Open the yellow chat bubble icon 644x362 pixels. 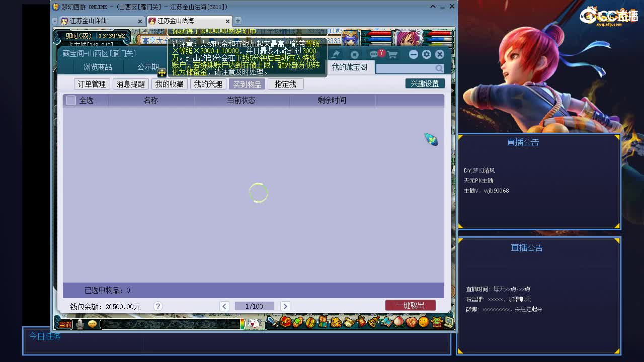tap(92, 324)
